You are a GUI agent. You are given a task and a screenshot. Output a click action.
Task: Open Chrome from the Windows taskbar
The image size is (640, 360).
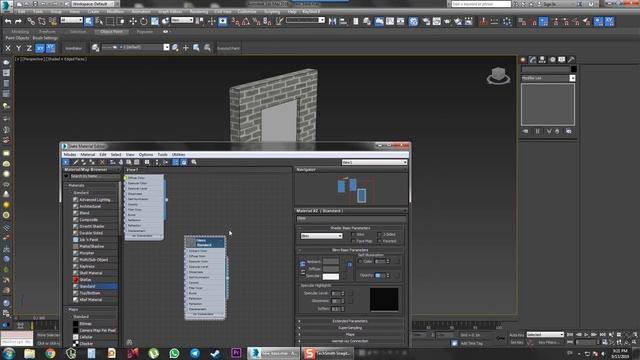tap(50, 353)
